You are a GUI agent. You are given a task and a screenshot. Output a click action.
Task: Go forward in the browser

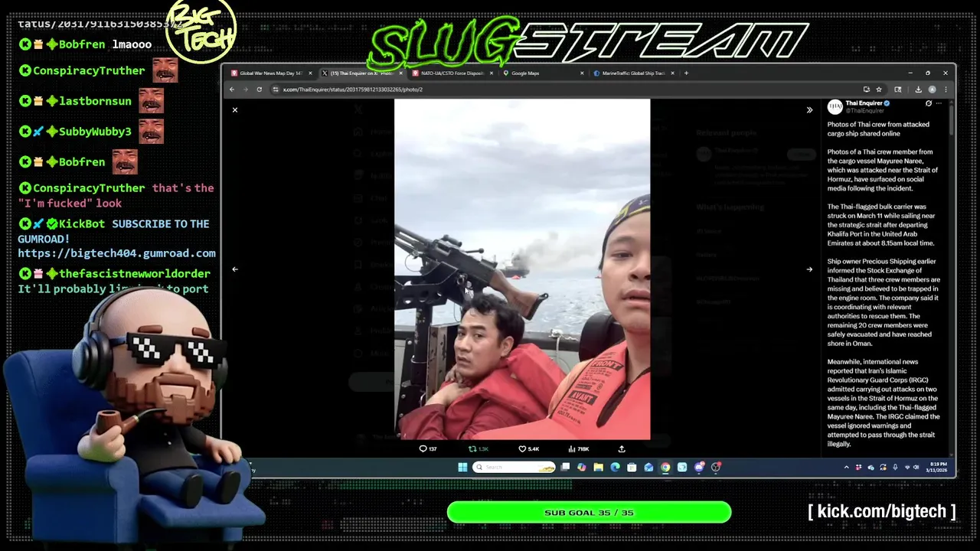pyautogui.click(x=246, y=90)
